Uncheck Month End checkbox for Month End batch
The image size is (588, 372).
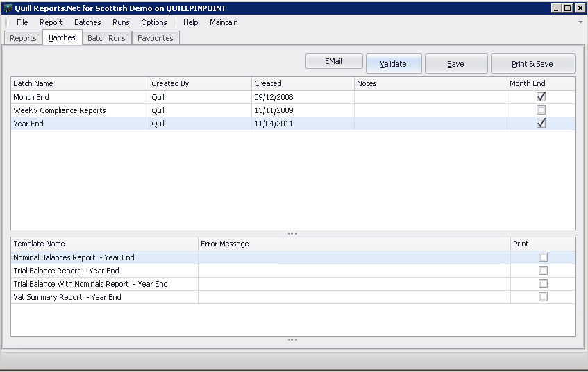click(x=541, y=96)
